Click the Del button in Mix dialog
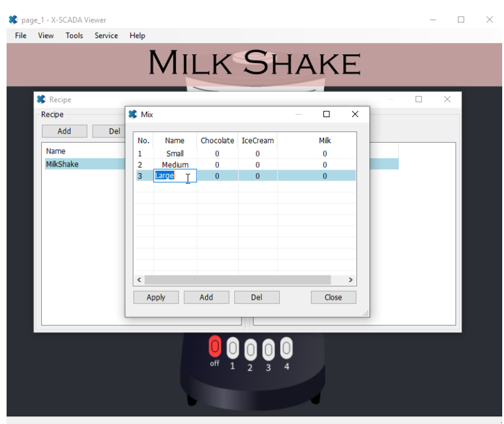This screenshot has height=424, width=504. [257, 297]
